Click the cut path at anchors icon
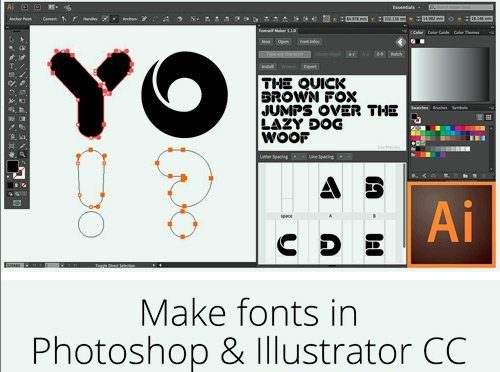500x372 pixels. [x=166, y=19]
